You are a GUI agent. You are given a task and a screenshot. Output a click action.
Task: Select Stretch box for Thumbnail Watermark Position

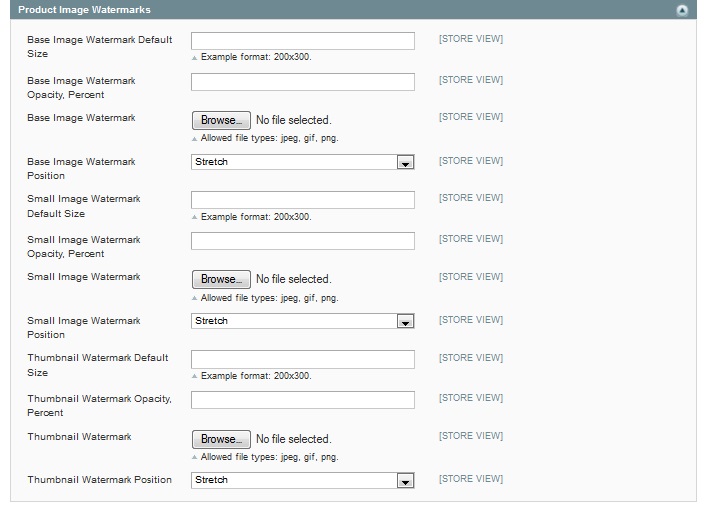[303, 481]
